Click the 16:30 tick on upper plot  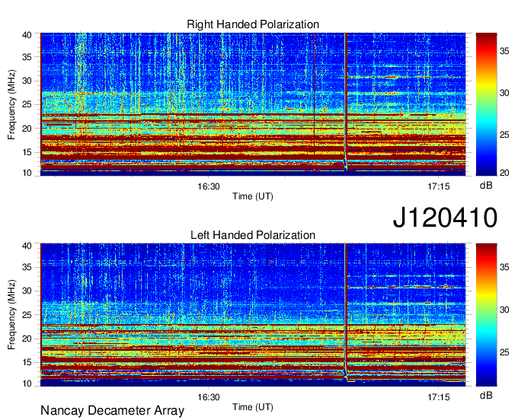coord(209,186)
